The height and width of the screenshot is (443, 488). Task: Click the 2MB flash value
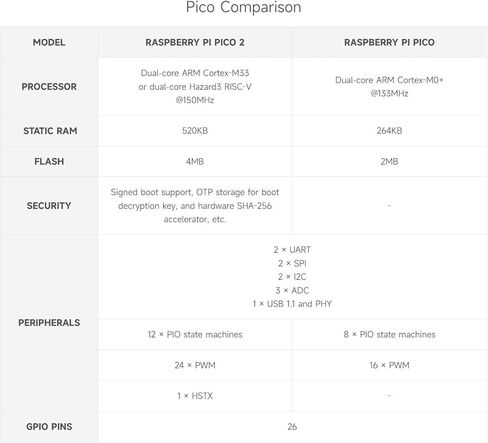389,162
